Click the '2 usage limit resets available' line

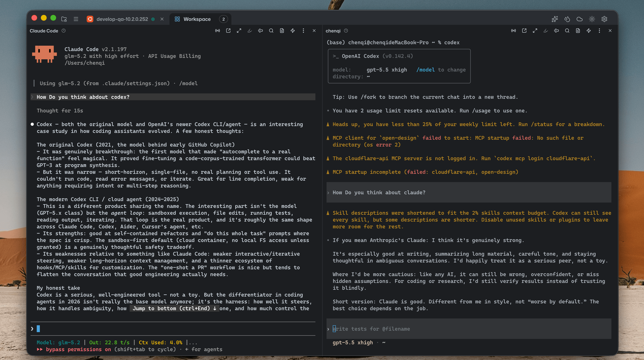tap(430, 111)
